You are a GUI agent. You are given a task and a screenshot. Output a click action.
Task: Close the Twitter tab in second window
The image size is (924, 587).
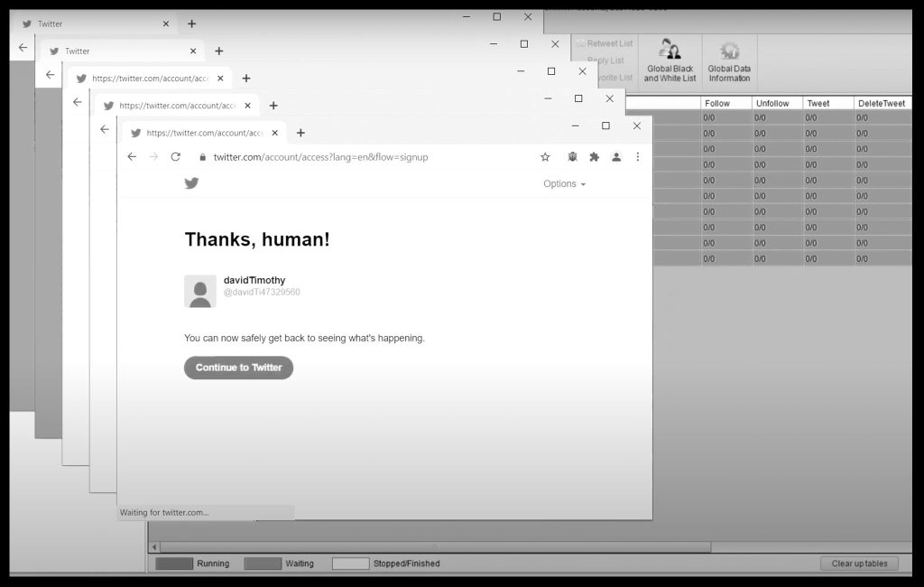click(193, 51)
